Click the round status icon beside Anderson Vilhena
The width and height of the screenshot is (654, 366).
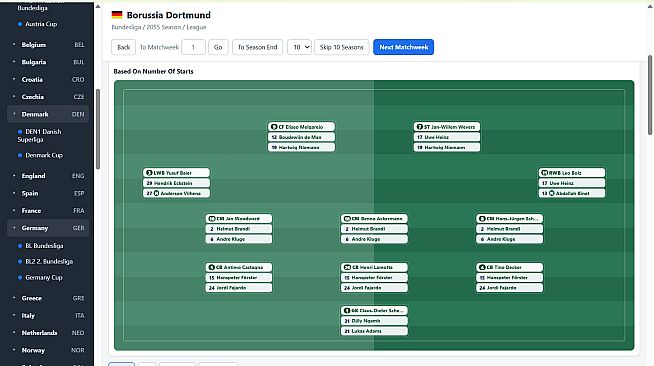click(156, 193)
